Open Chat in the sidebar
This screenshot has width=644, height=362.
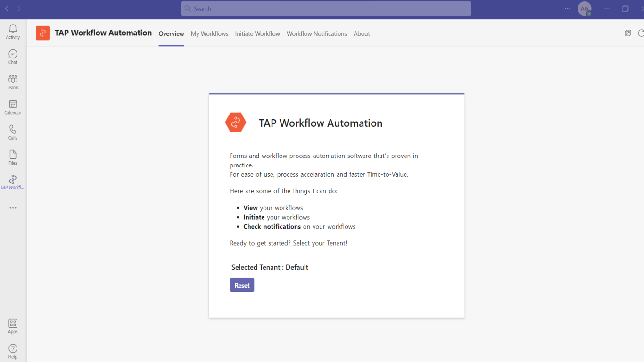(13, 57)
